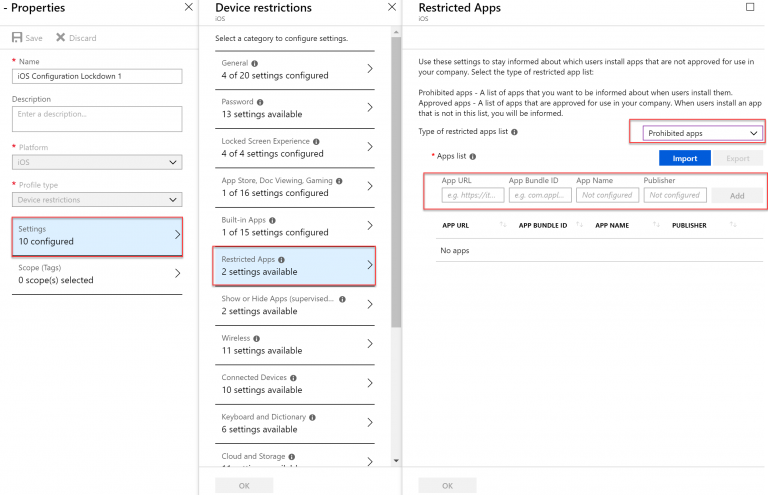
Task: Click info icon beside Locked Screen Experience
Action: point(316,142)
